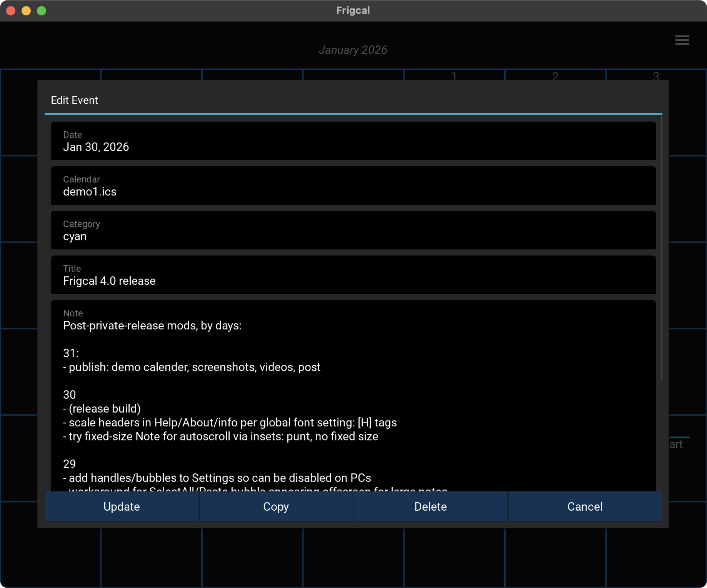This screenshot has height=588, width=707.
Task: Open the Category selector showing cyan
Action: [353, 231]
